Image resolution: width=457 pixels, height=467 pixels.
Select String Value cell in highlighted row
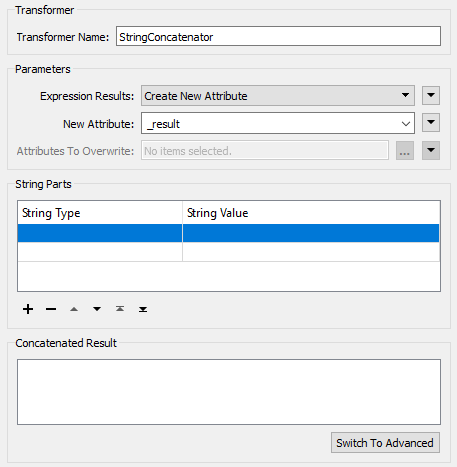pos(311,233)
